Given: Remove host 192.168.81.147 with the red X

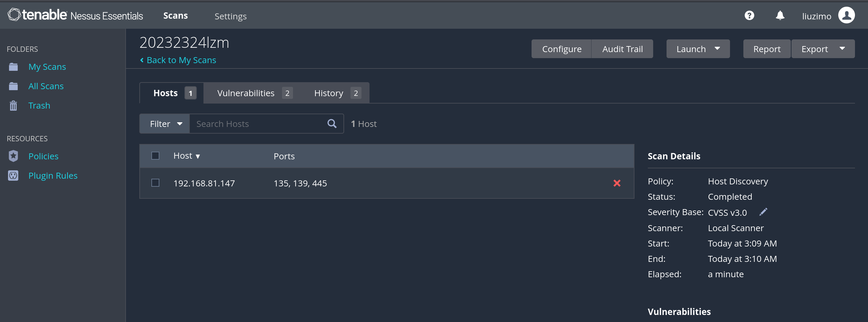Looking at the screenshot, I should 617,183.
